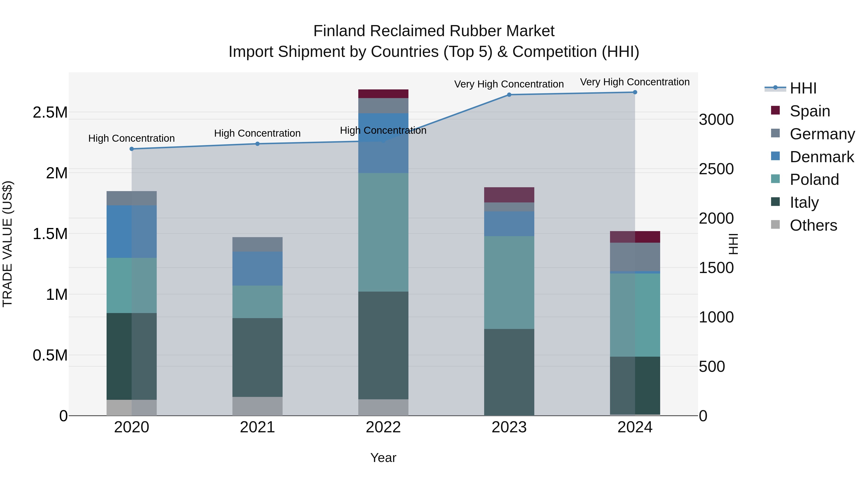Image resolution: width=868 pixels, height=488 pixels.
Task: Click the 2020 x-axis label
Action: 132,427
